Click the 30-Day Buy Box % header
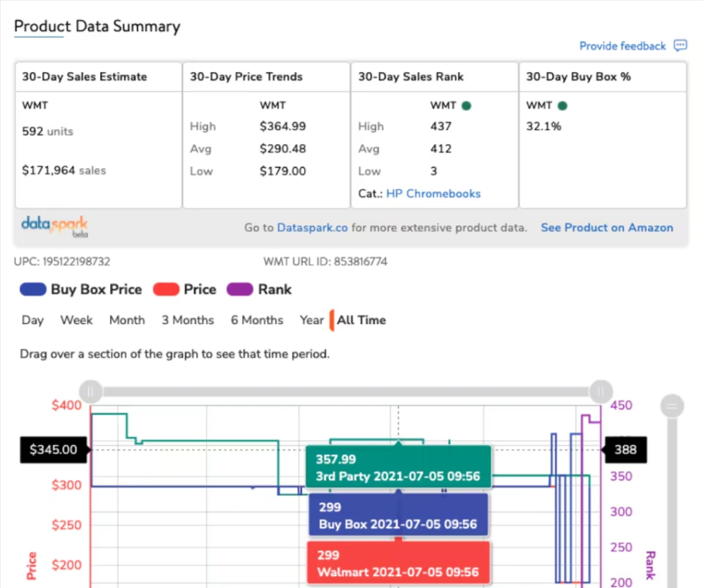The height and width of the screenshot is (588, 703). 578,77
